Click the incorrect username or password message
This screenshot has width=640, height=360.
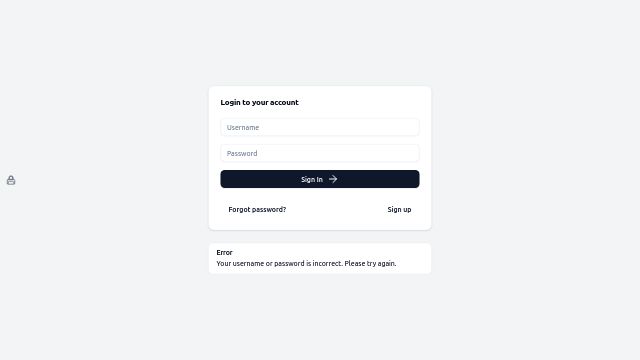(x=306, y=263)
